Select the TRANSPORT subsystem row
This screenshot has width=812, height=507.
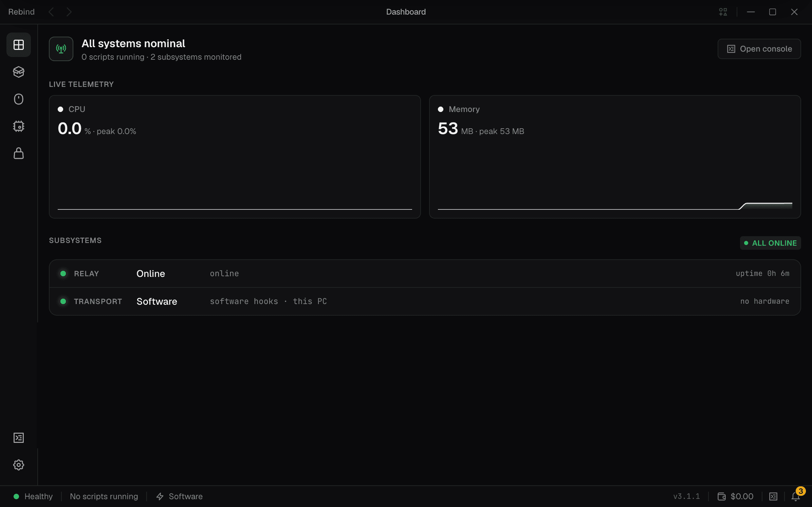[x=425, y=301]
